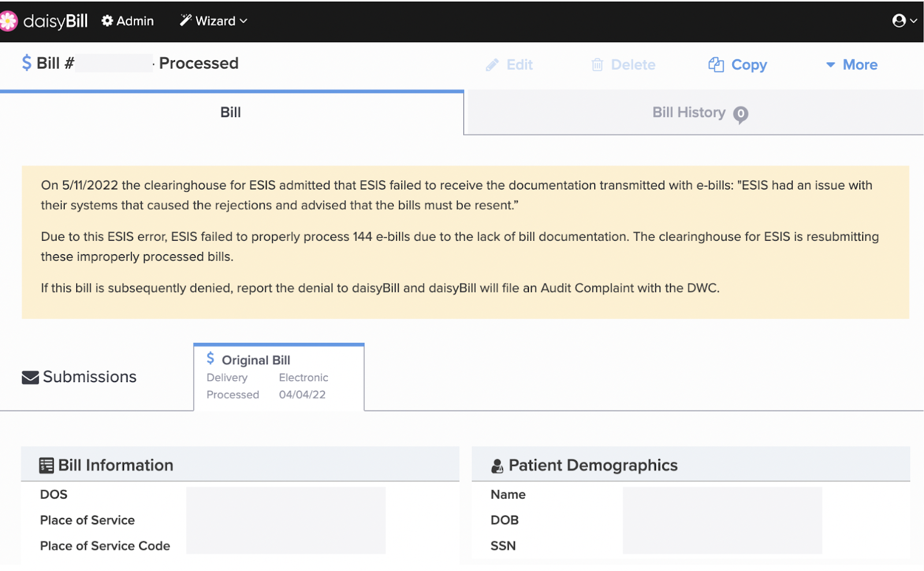
Task: Click the dollar sign Bill icon
Action: 27,62
